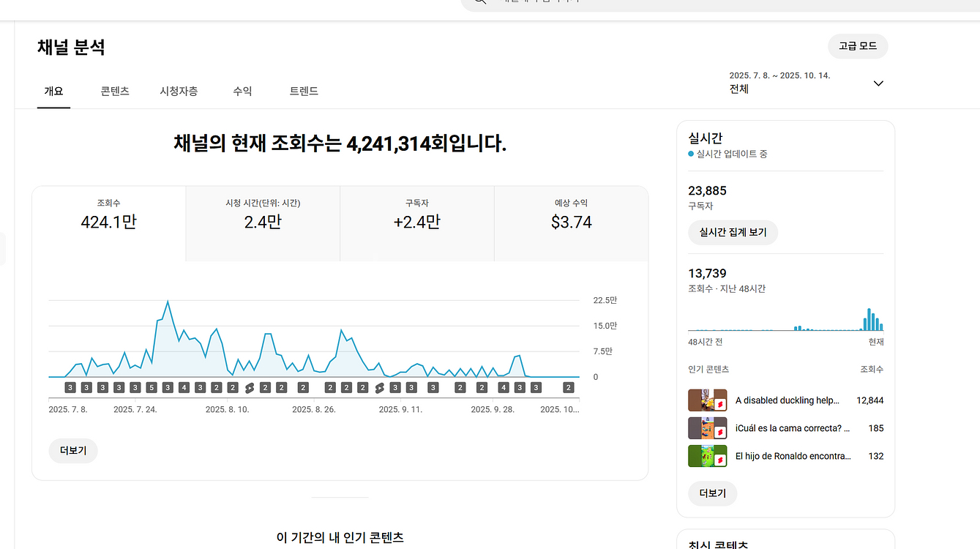Open the 수익 tab
980x549 pixels.
click(x=242, y=91)
